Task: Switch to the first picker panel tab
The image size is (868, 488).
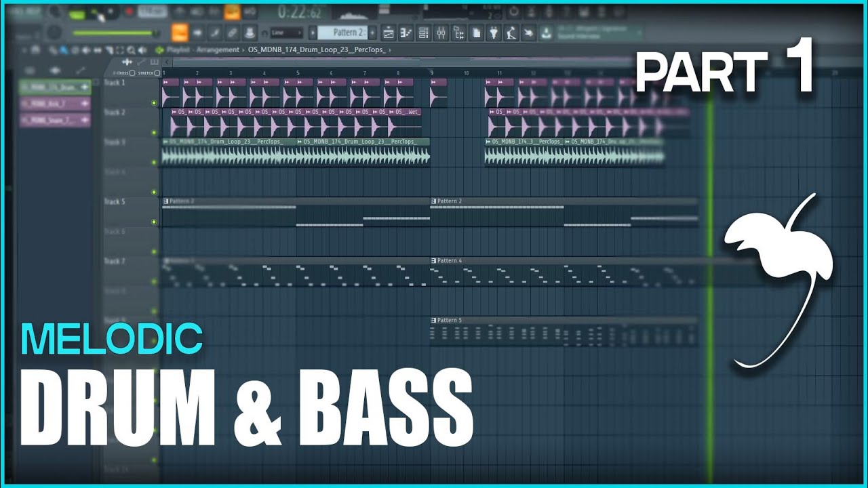Action: click(30, 70)
